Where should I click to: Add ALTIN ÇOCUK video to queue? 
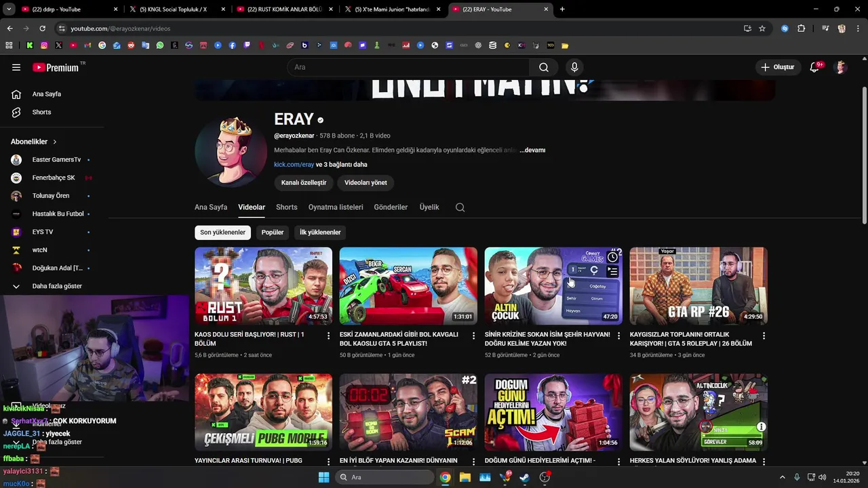612,271
